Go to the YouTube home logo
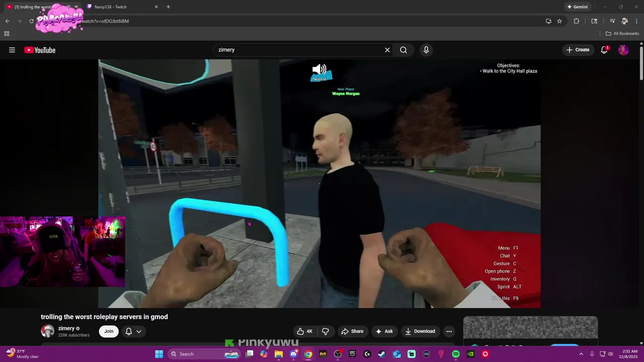The image size is (644, 362). [x=40, y=50]
